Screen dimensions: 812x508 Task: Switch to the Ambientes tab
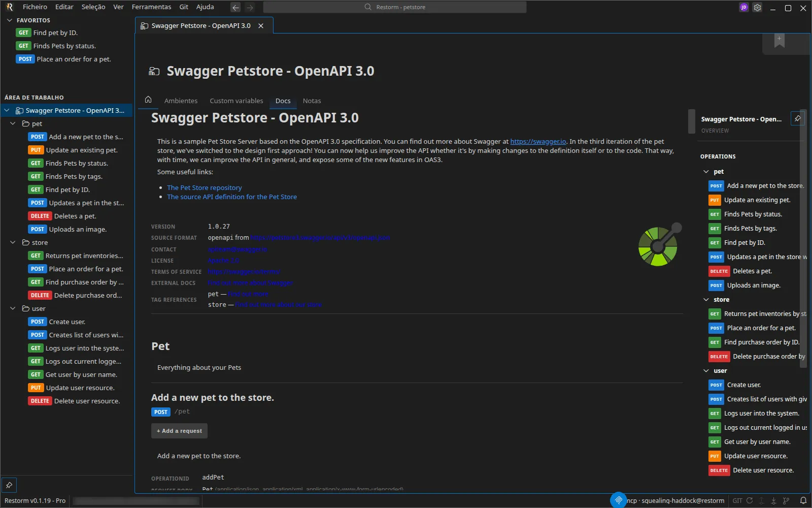181,101
